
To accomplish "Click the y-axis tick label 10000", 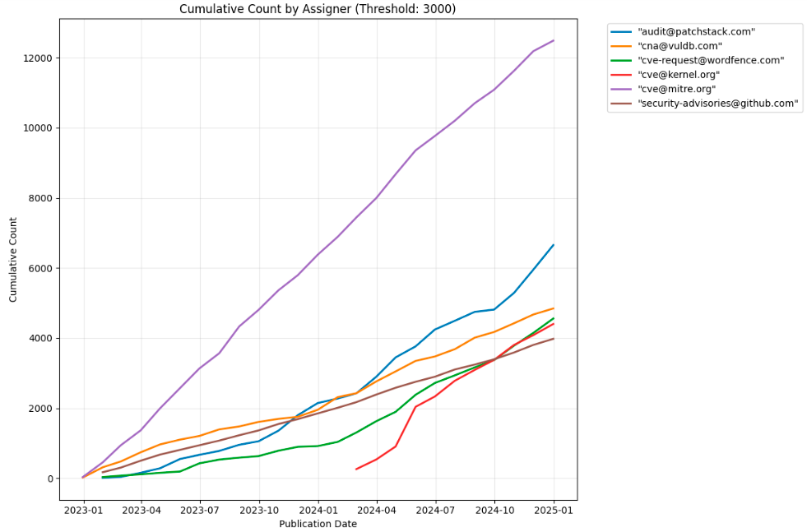I will 38,128.
